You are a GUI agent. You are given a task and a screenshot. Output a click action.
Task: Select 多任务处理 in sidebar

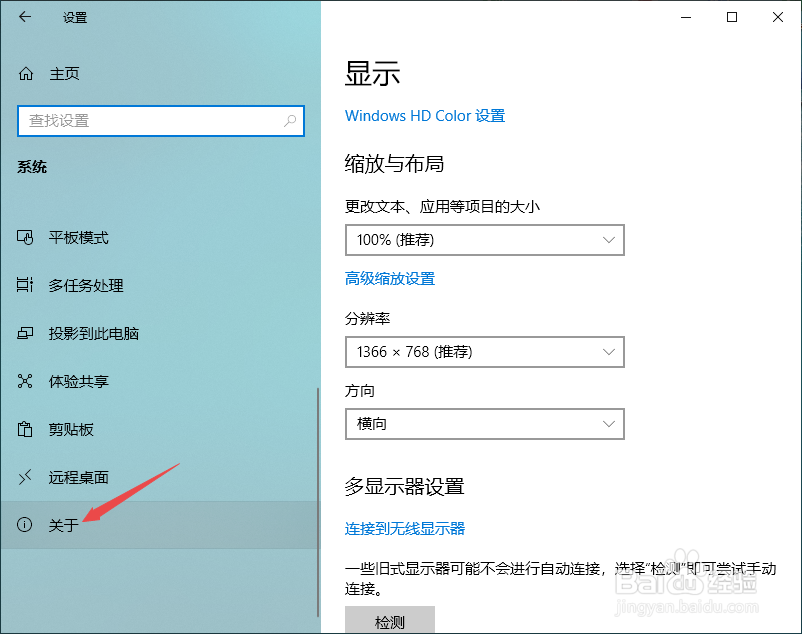[x=86, y=285]
